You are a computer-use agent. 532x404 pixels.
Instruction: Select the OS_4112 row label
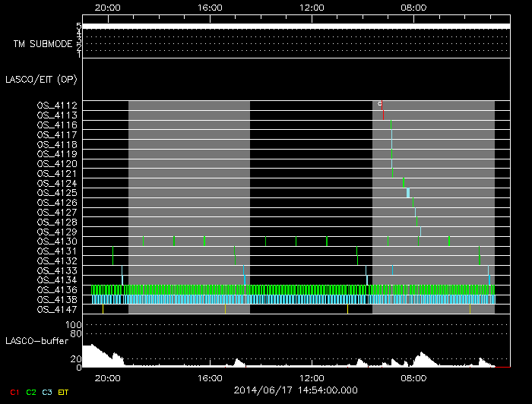[x=57, y=105]
